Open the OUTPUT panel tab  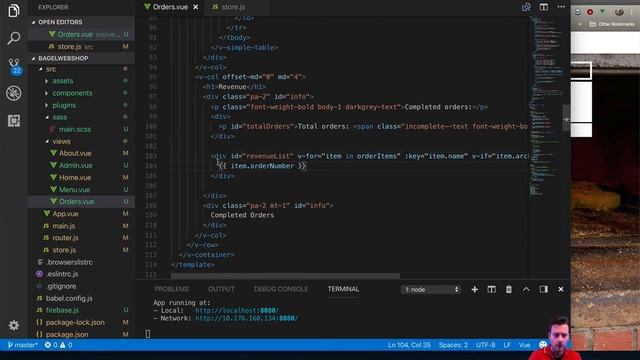click(221, 289)
